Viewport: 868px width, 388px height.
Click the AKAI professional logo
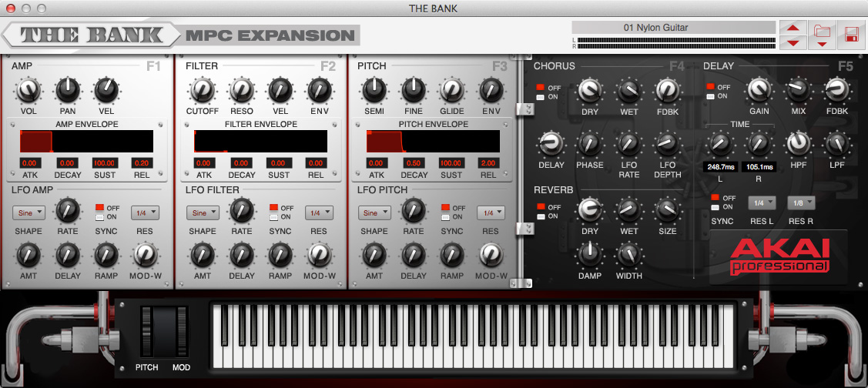779,257
